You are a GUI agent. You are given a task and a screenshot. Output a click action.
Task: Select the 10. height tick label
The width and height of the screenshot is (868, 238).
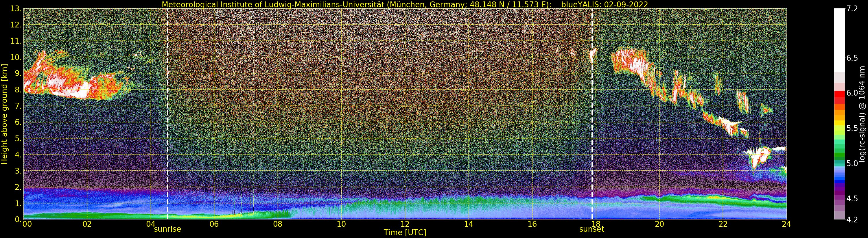coord(16,57)
